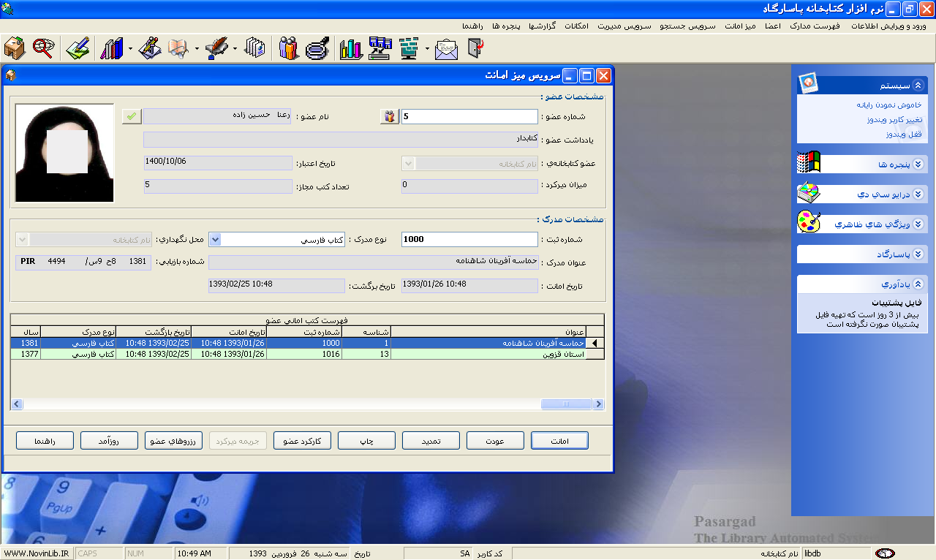Viewport: 936px width, 560px height.
Task: Expand the ویژگی های ظاهری sidebar panel
Action: (918, 224)
